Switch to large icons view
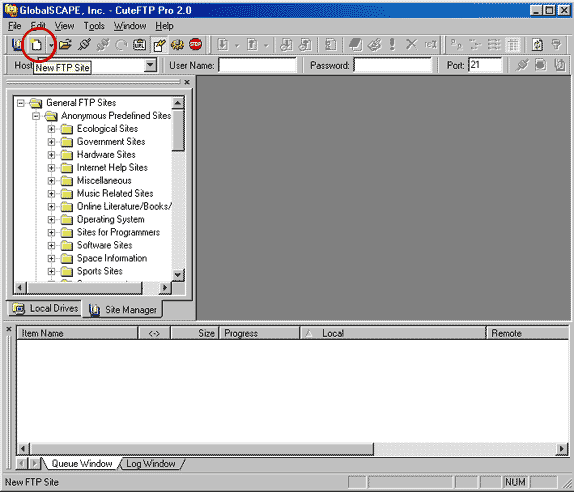This screenshot has width=574, height=492. 456,45
